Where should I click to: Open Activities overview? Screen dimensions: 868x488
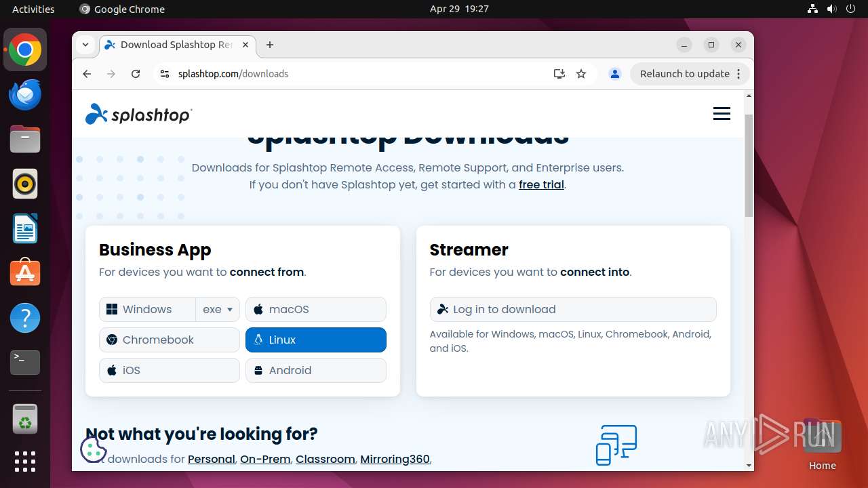33,9
